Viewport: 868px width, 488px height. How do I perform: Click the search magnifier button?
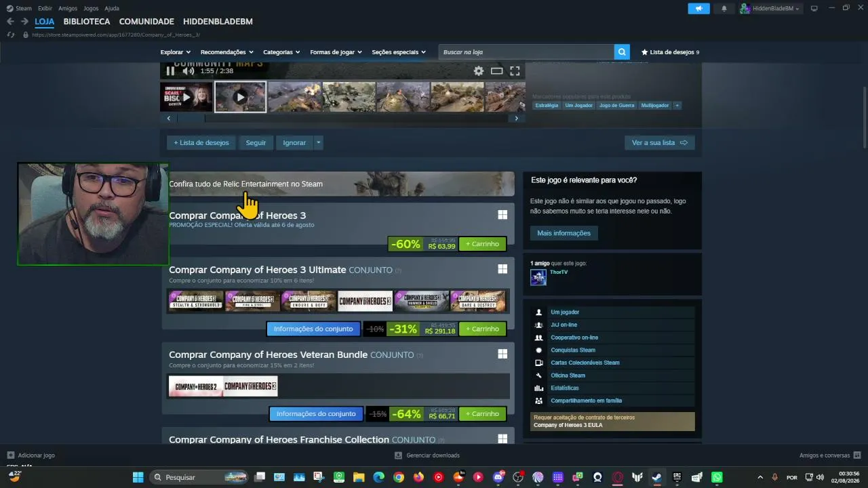pyautogui.click(x=622, y=52)
